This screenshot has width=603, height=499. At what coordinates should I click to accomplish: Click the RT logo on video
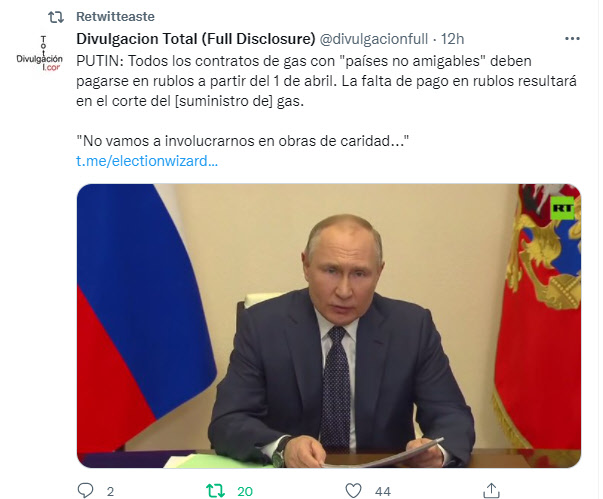[562, 208]
